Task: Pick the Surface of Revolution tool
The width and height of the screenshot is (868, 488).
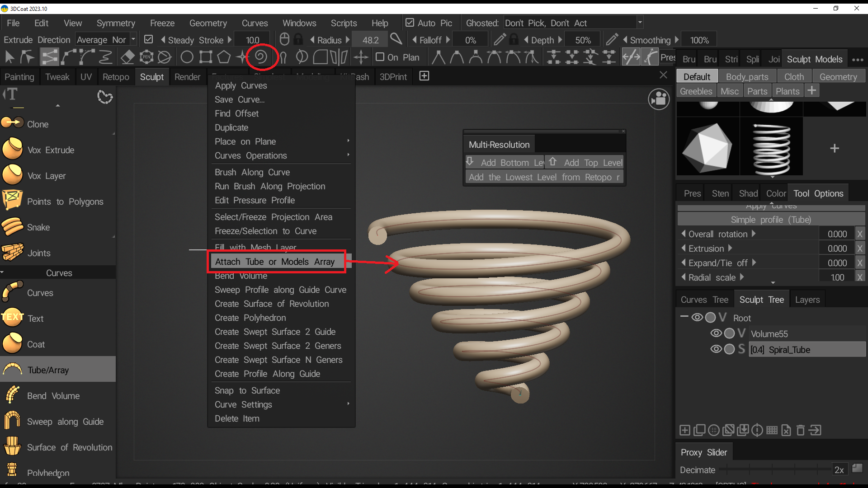Action: pyautogui.click(x=69, y=447)
